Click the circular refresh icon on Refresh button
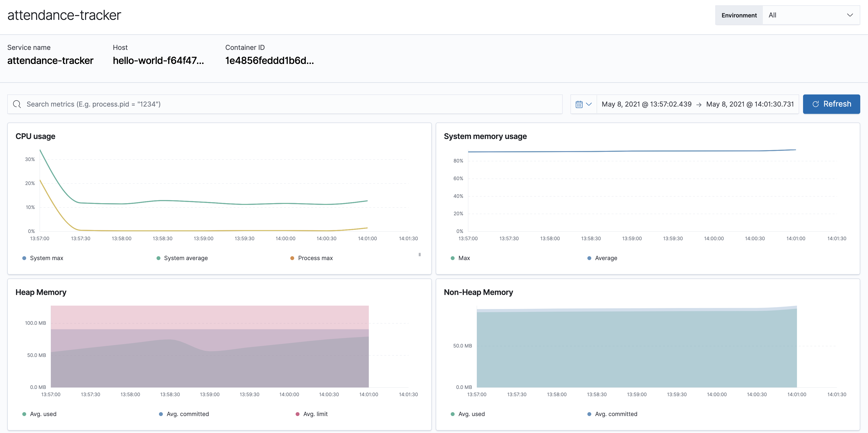This screenshot has height=433, width=868. (815, 104)
